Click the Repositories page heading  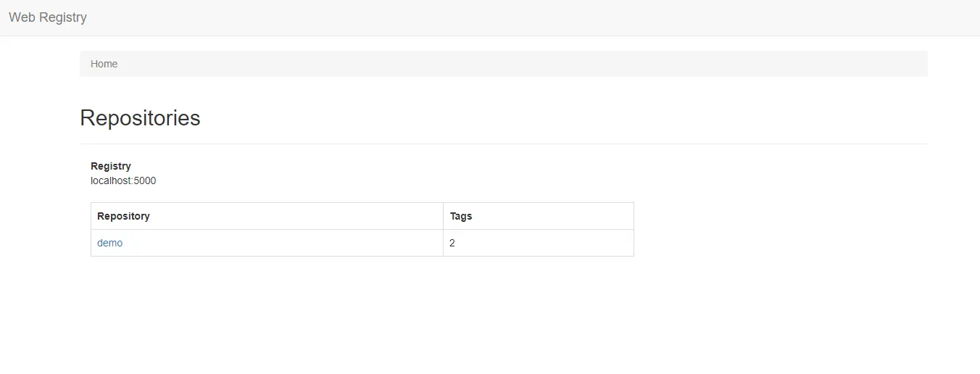coord(140,117)
